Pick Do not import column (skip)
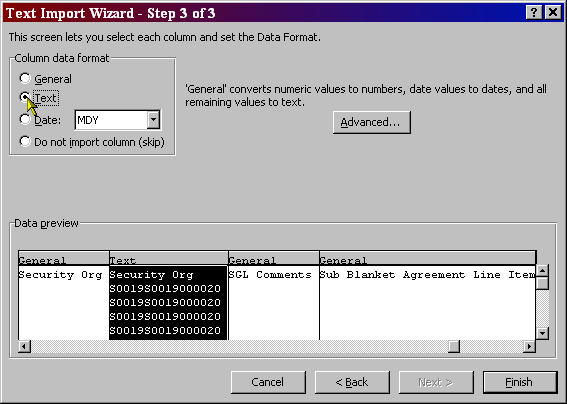Screen dimensions: 567x404 (x=25, y=141)
